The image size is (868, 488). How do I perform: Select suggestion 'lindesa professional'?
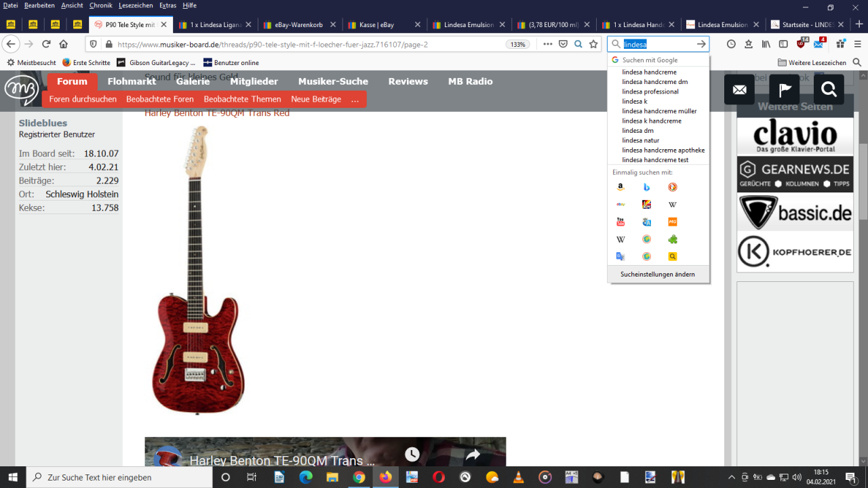650,91
